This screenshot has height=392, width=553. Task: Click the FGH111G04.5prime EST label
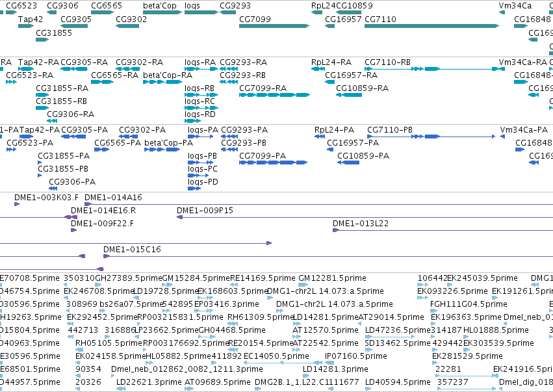469,304
